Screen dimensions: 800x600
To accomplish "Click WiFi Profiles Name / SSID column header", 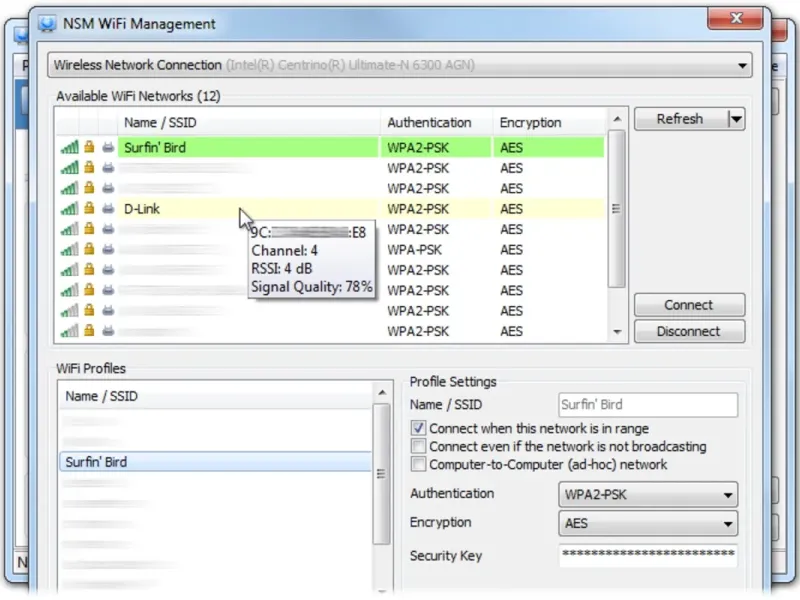I will point(216,396).
